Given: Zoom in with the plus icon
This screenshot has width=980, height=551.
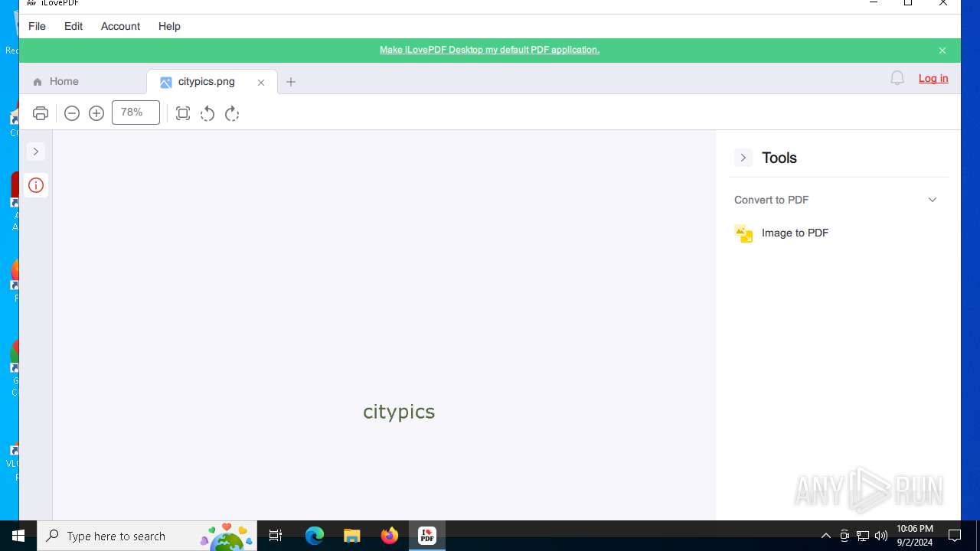Looking at the screenshot, I should click(x=96, y=113).
